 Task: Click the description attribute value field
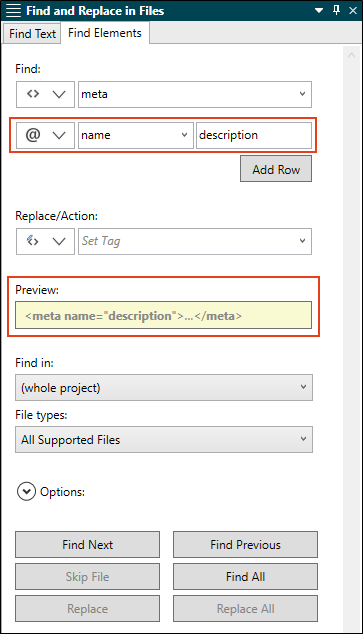click(x=254, y=135)
